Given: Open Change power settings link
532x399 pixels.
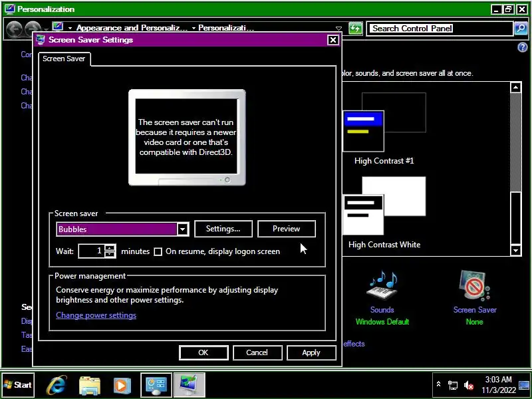Looking at the screenshot, I should click(96, 315).
